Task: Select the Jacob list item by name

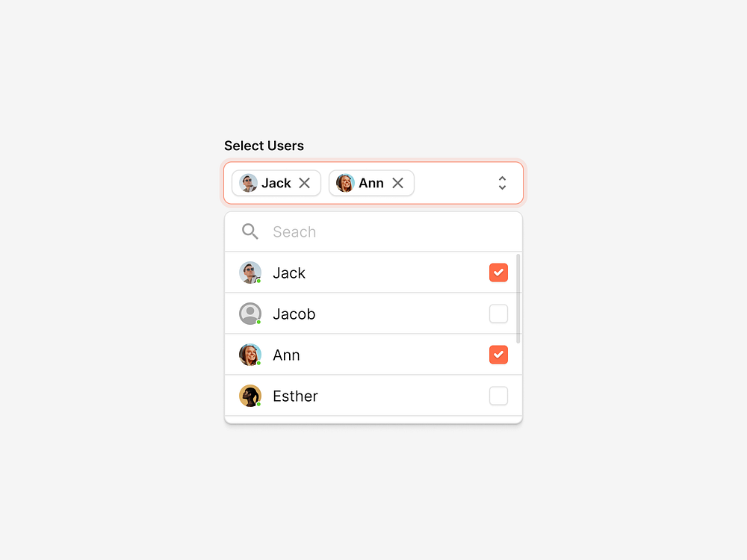Action: point(294,314)
